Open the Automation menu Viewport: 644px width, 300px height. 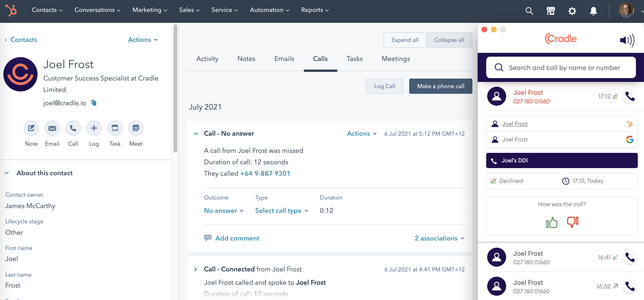(x=269, y=10)
